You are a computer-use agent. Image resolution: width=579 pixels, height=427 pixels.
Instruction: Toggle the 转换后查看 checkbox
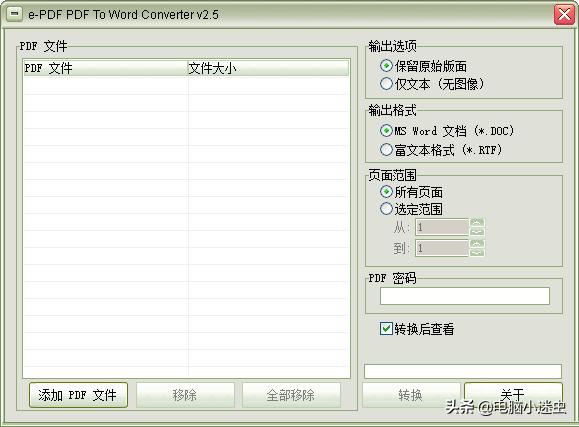(386, 328)
